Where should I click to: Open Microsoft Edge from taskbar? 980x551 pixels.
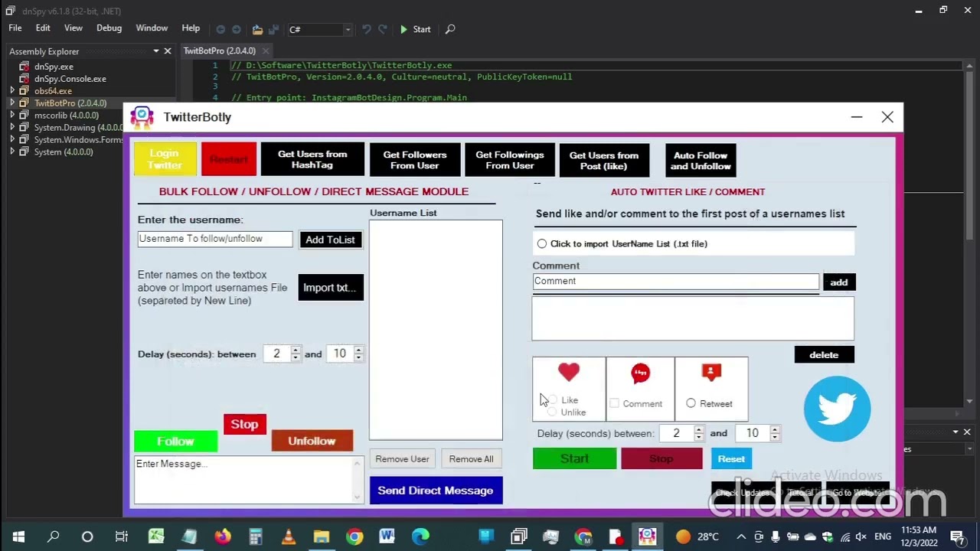tap(420, 536)
